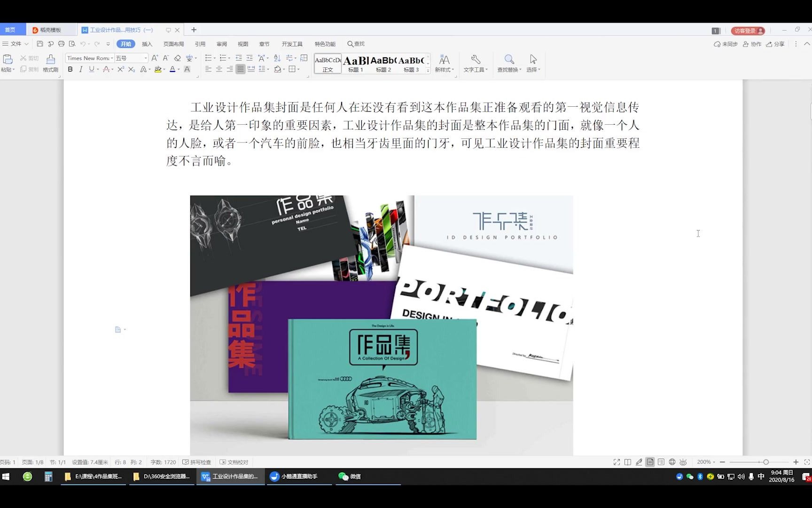
Task: Click the superscript icon
Action: tap(120, 69)
